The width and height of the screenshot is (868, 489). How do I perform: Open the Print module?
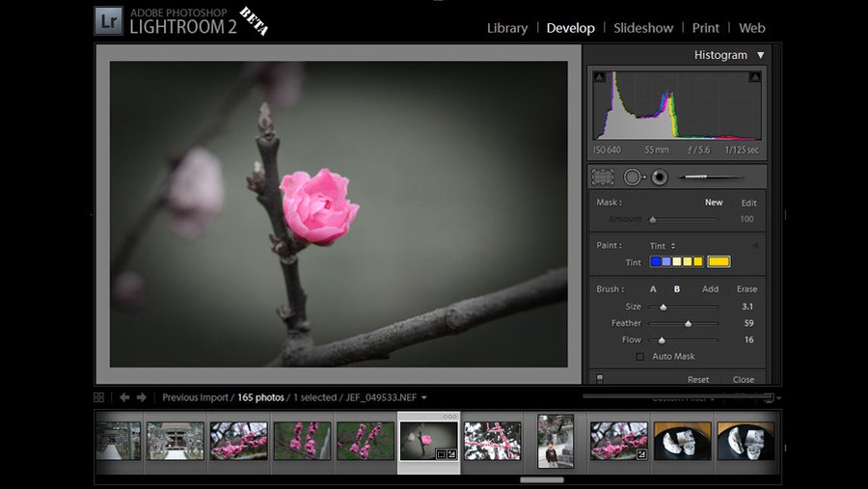coord(706,28)
